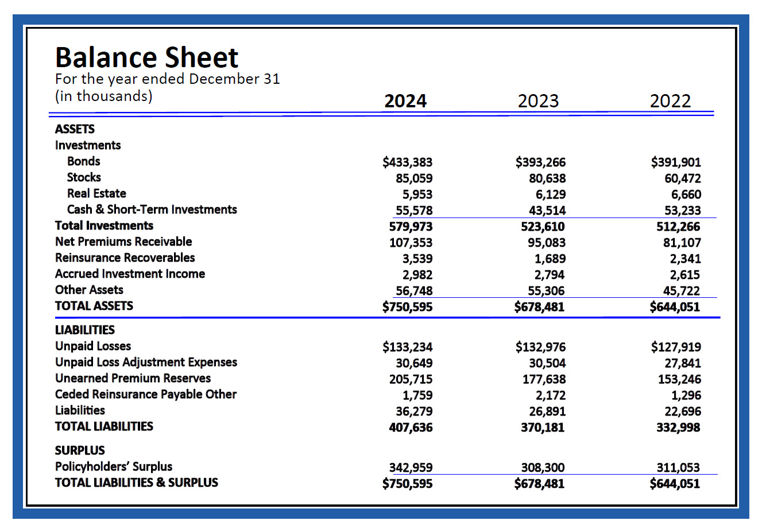Click Unpaid Loss Adjustment Expenses label

coord(146,362)
